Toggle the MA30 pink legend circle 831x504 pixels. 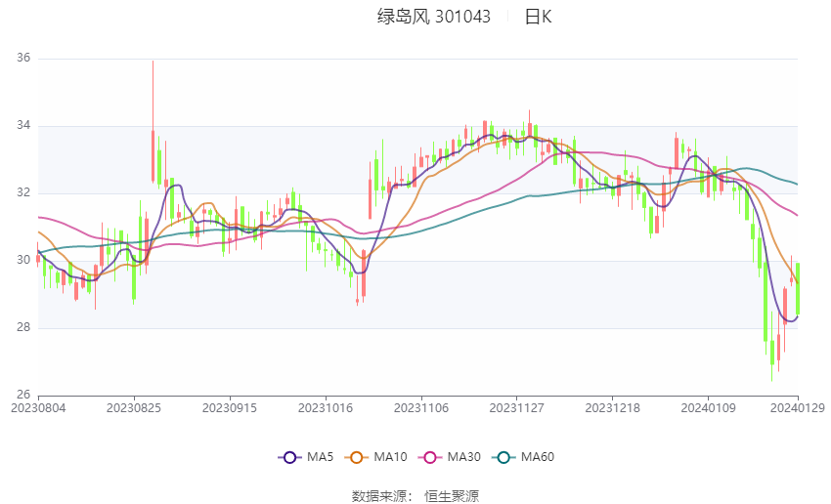[430, 457]
